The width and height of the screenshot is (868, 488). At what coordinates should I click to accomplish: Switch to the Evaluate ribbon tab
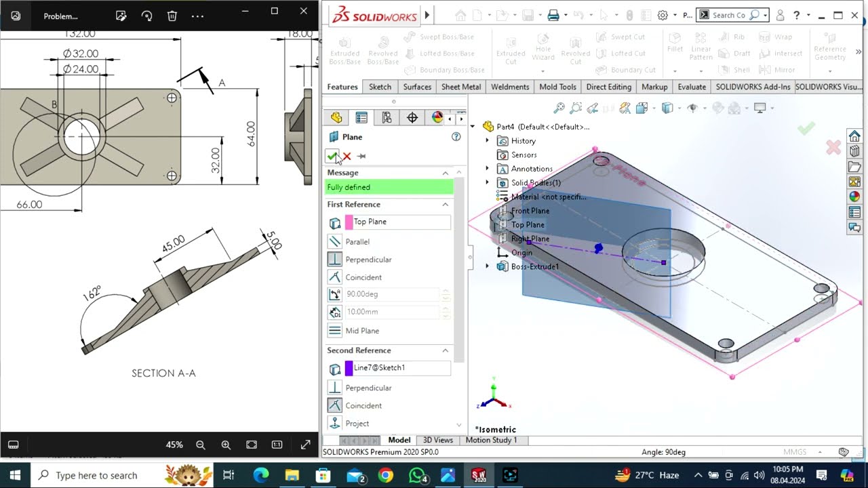point(692,87)
